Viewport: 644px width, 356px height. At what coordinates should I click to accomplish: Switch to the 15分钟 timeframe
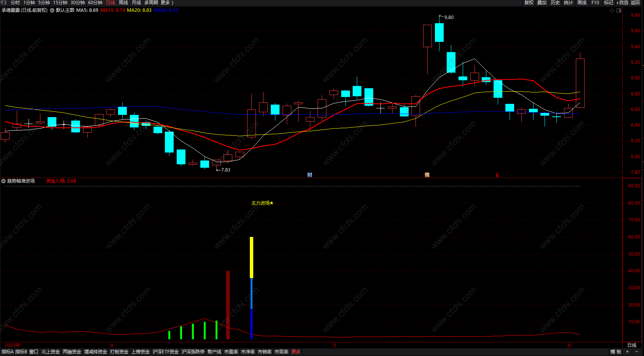pos(60,3)
